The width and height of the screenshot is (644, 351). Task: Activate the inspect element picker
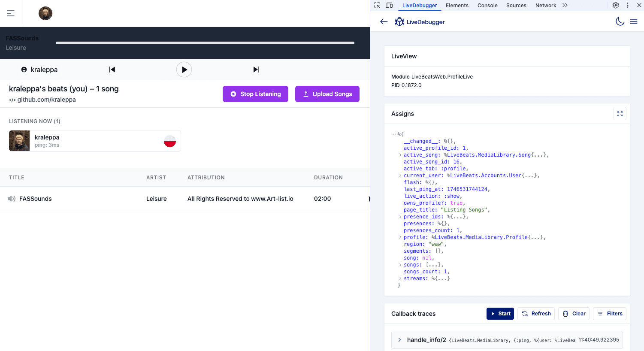(x=377, y=5)
